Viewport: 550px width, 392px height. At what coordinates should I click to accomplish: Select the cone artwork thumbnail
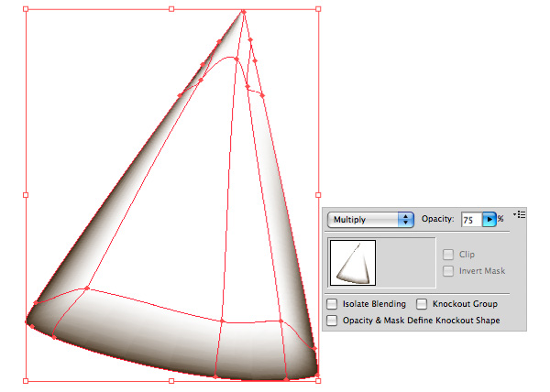[353, 263]
